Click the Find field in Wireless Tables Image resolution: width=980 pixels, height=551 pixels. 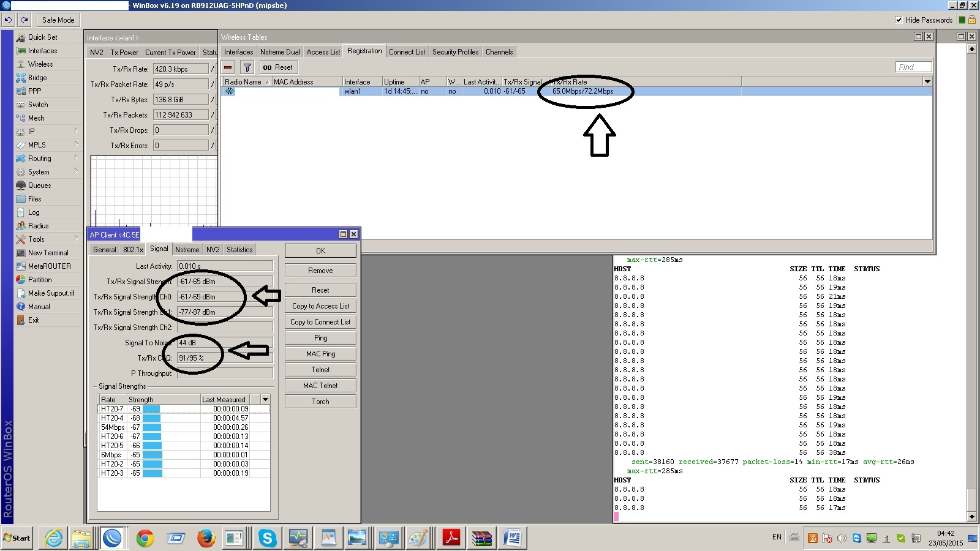913,67
